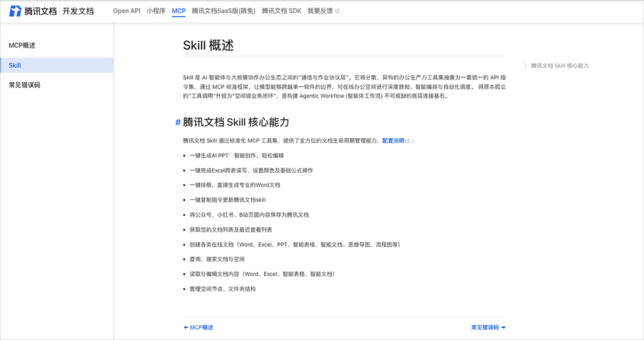Open the 腾讯文档 home text link

click(41, 11)
